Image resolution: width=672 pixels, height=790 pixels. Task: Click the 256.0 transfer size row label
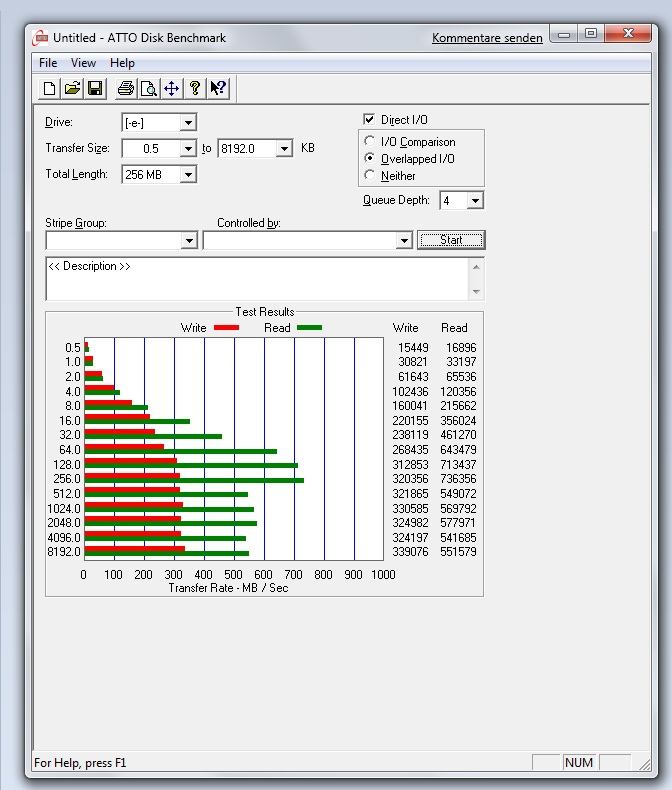pyautogui.click(x=67, y=479)
